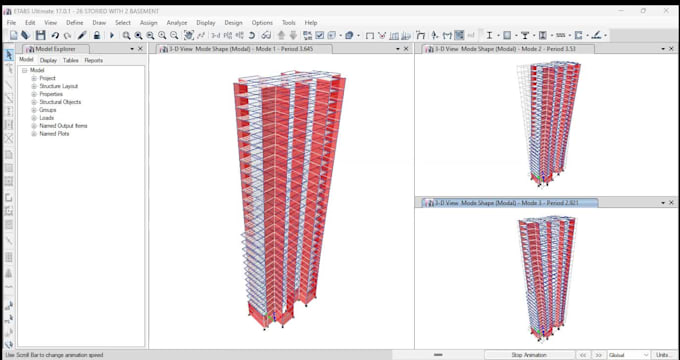The height and width of the screenshot is (360, 680).
Task: Click the Restore Full View zoom icon
Action: pos(138,36)
